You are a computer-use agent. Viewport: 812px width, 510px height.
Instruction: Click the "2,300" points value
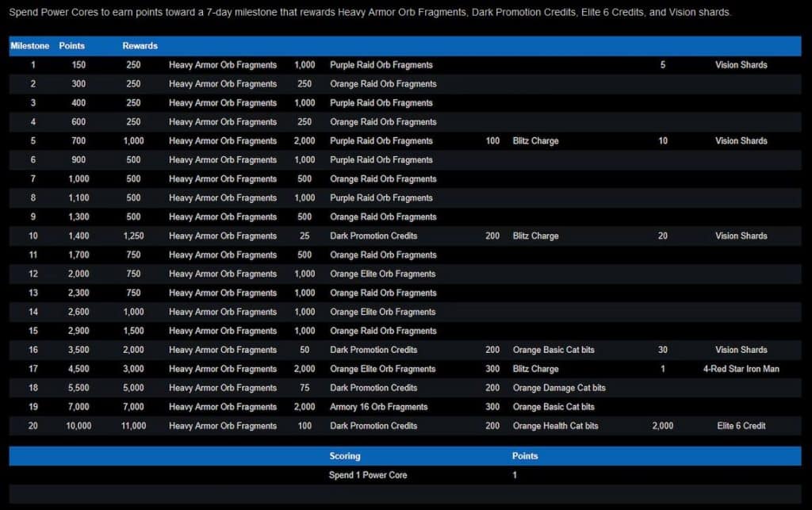[79, 293]
